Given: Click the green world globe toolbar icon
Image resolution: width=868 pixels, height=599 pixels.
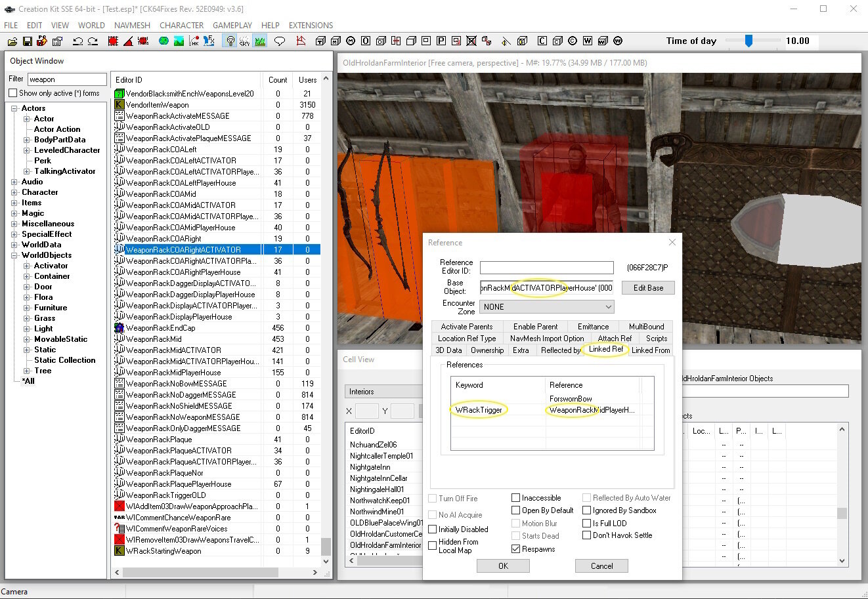Looking at the screenshot, I should click(163, 41).
